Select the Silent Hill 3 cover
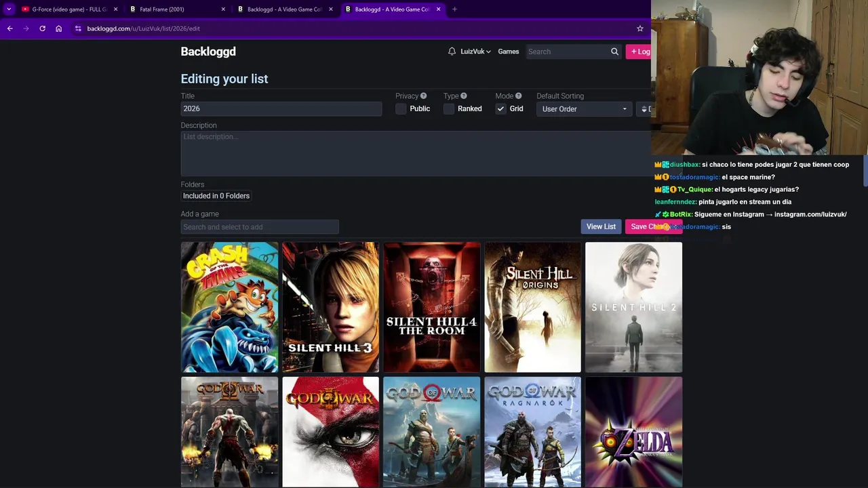Viewport: 868px width, 488px height. tap(330, 307)
